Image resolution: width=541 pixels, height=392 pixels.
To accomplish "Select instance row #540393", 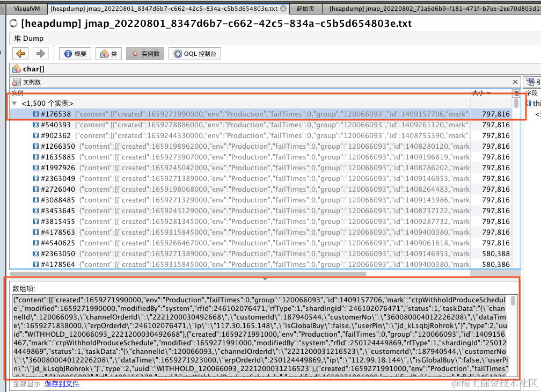I will pyautogui.click(x=260, y=125).
